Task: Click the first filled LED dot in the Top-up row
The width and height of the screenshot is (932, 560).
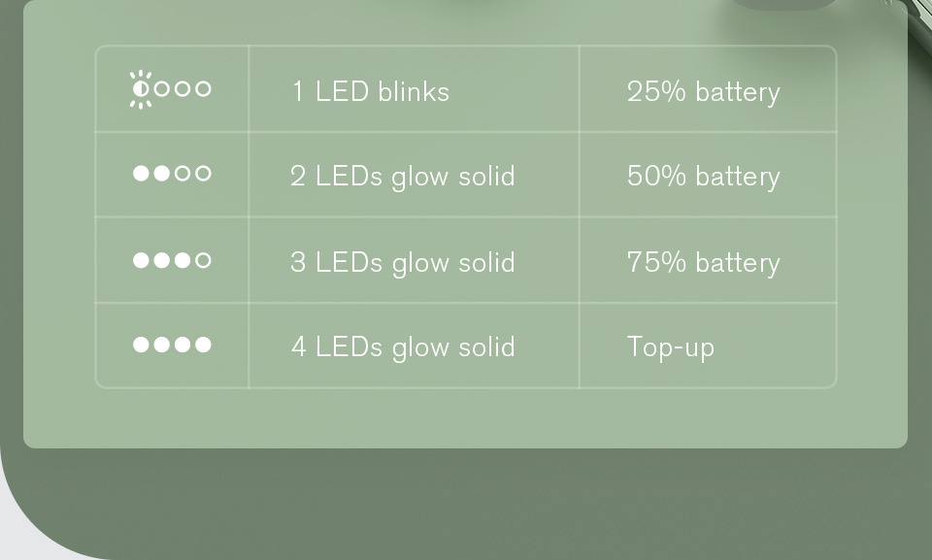Action: (x=141, y=345)
